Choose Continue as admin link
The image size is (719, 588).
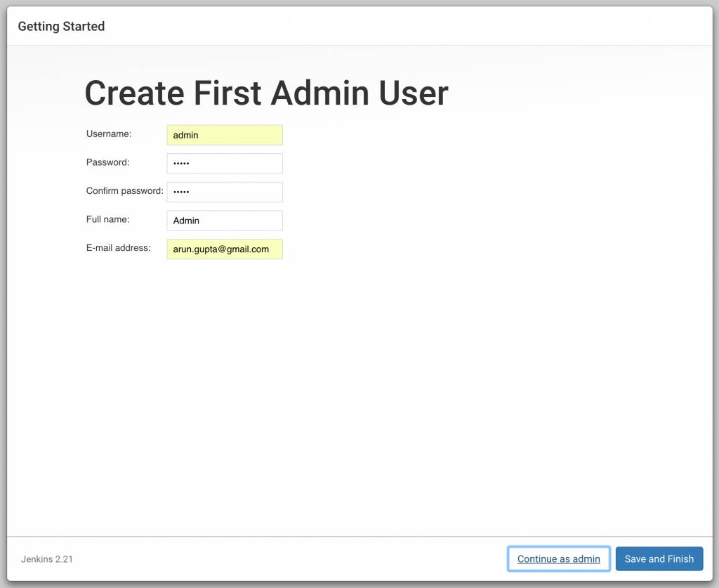[x=558, y=558]
